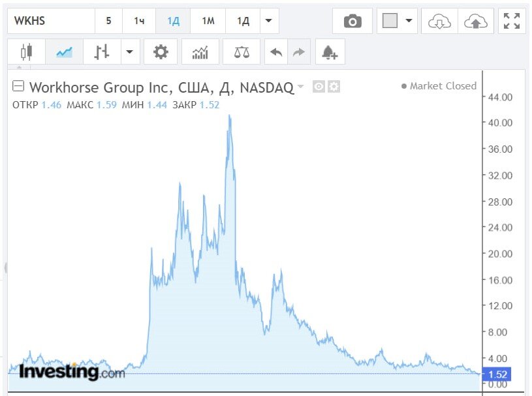Image resolution: width=532 pixels, height=396 pixels.
Task: Select the 1ч hourly interval
Action: (x=139, y=21)
